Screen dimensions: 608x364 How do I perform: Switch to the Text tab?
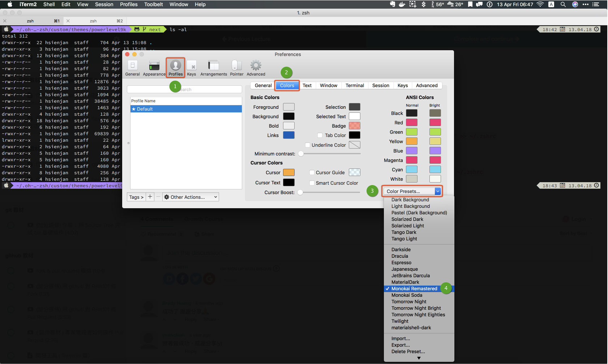pos(307,85)
